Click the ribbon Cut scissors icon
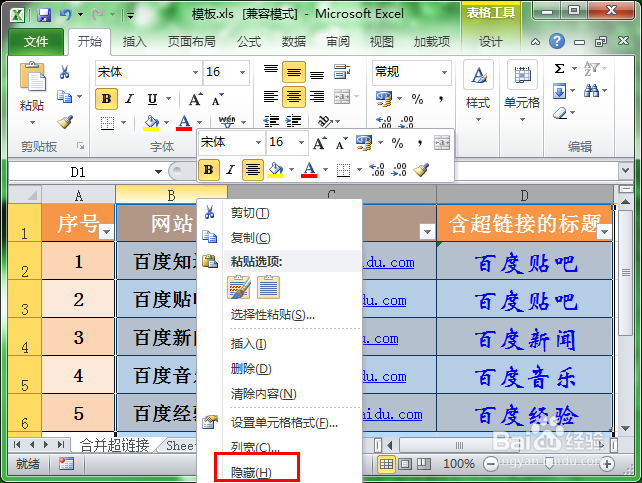Screen dimensions: 642x483 click(x=64, y=72)
